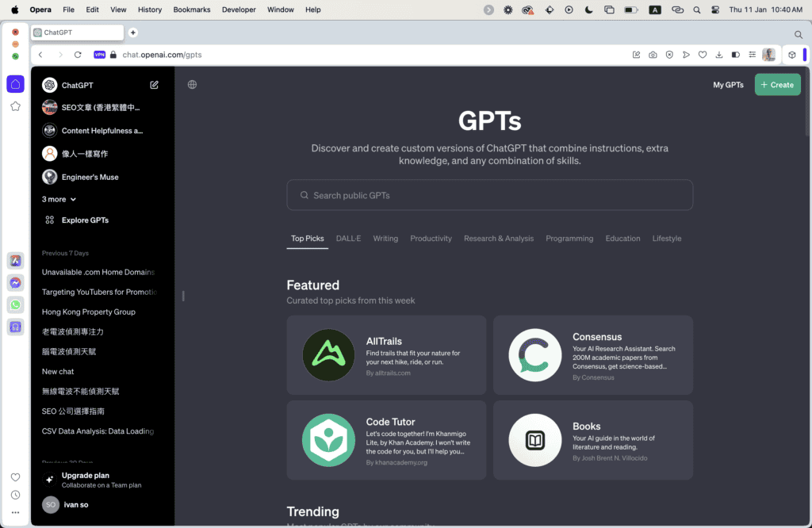Click the globe icon beside the sidebar
The width and height of the screenshot is (812, 528).
tap(192, 84)
